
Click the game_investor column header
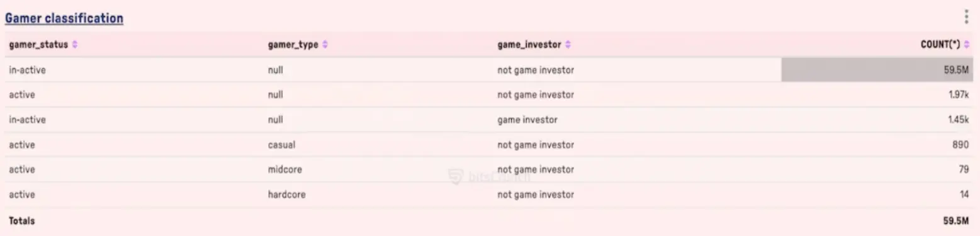coord(529,45)
